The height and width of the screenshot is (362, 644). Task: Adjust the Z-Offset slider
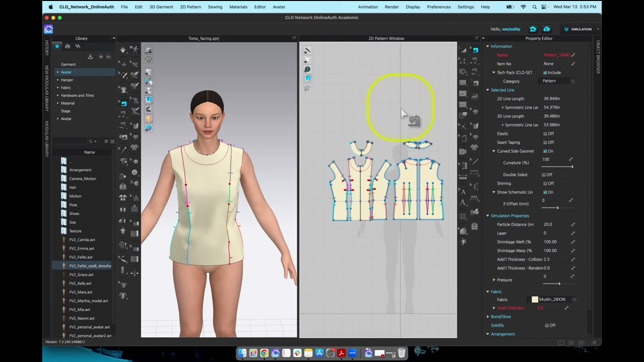pos(557,208)
